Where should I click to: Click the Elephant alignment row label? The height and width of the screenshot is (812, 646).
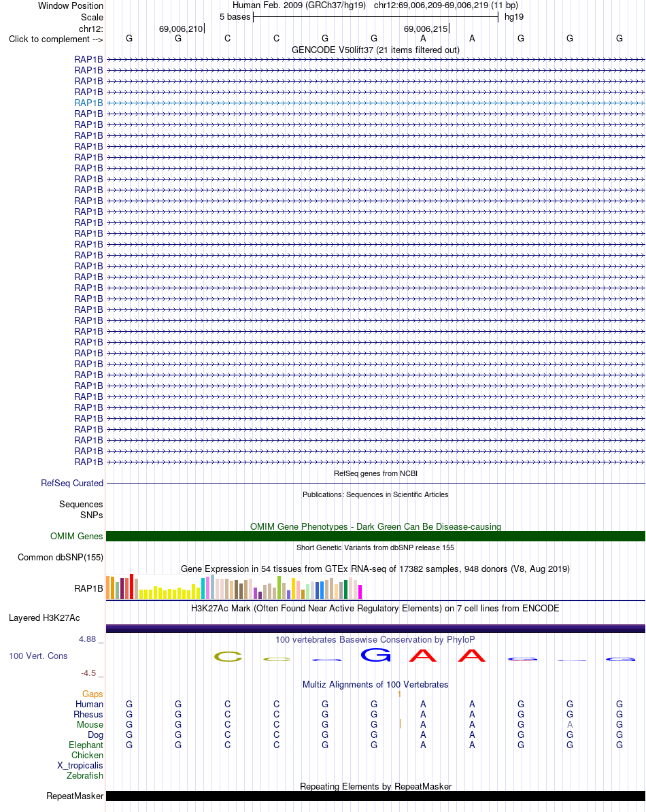point(86,745)
